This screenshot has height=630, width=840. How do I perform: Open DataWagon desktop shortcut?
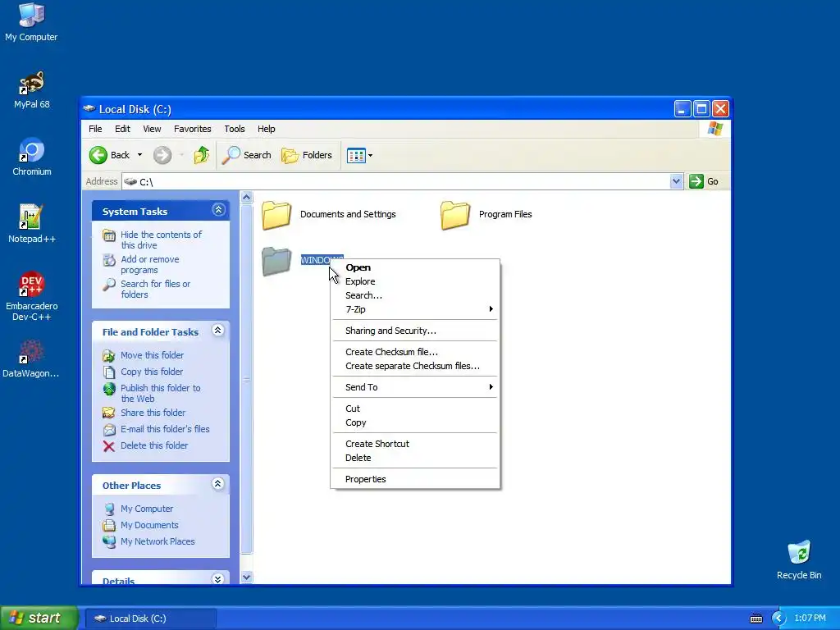coord(31,359)
